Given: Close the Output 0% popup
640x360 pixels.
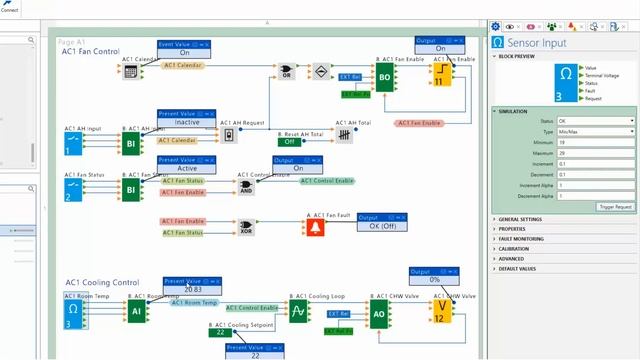Looking at the screenshot, I should [x=456, y=271].
